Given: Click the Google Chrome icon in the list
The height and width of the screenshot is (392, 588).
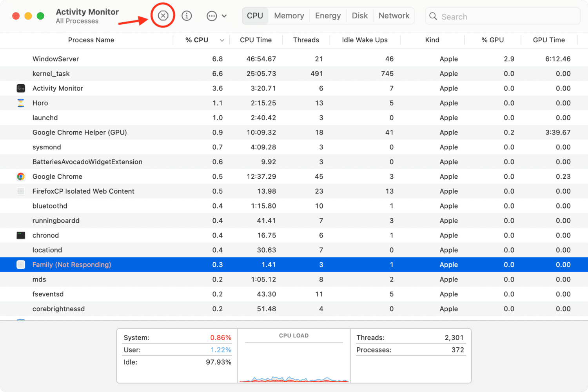Looking at the screenshot, I should (21, 176).
